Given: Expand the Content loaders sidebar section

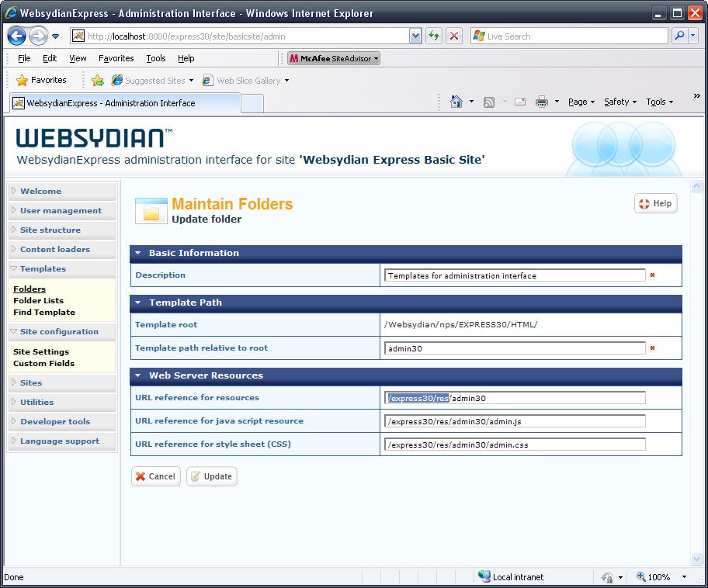Looking at the screenshot, I should [x=62, y=249].
